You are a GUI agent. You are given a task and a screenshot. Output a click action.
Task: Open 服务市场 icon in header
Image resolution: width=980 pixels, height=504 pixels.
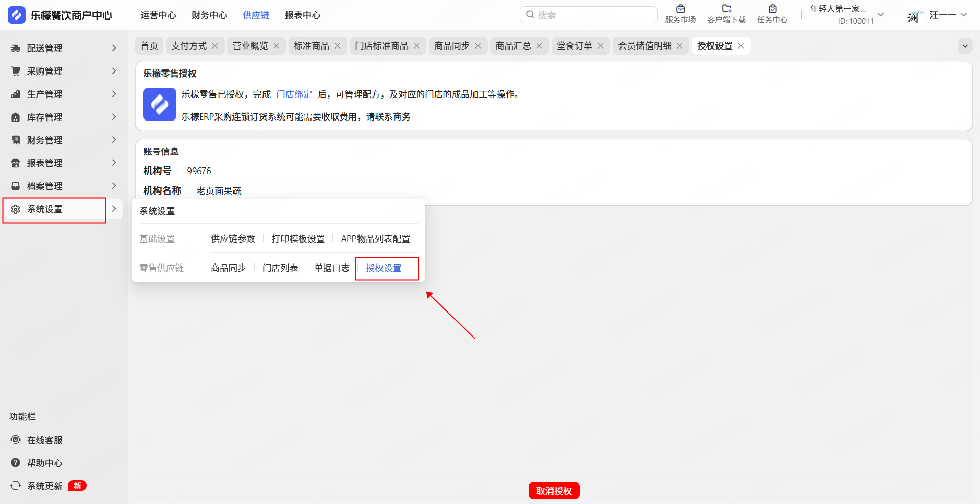coord(680,9)
